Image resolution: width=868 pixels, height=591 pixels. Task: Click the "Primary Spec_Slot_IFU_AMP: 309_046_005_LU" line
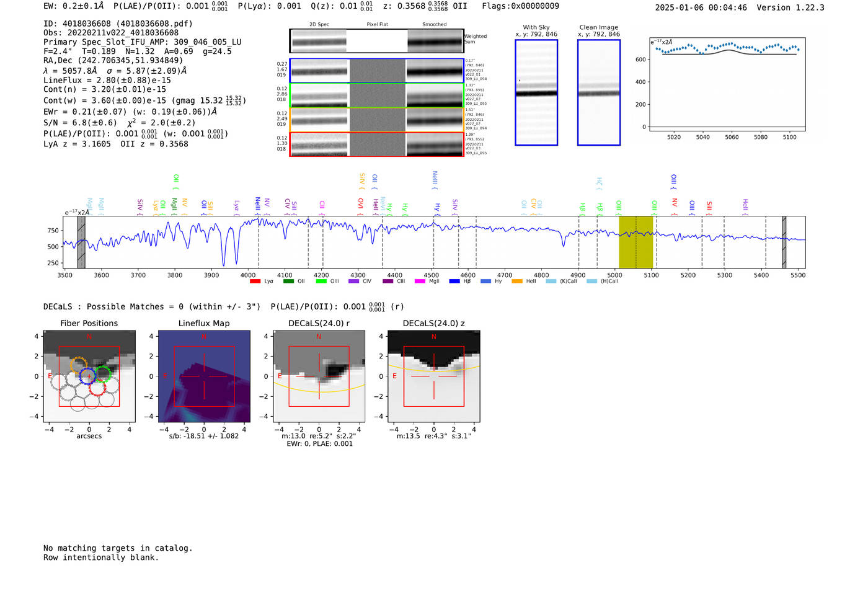tap(143, 42)
